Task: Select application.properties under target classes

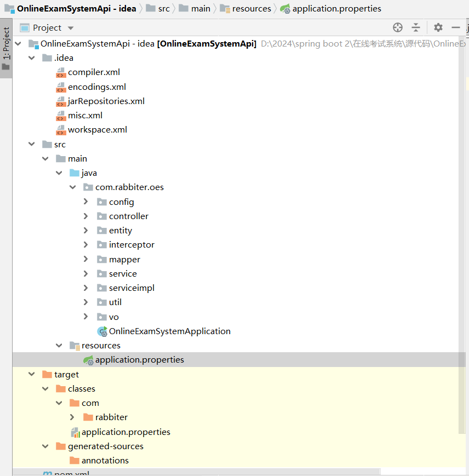Action: [x=125, y=432]
